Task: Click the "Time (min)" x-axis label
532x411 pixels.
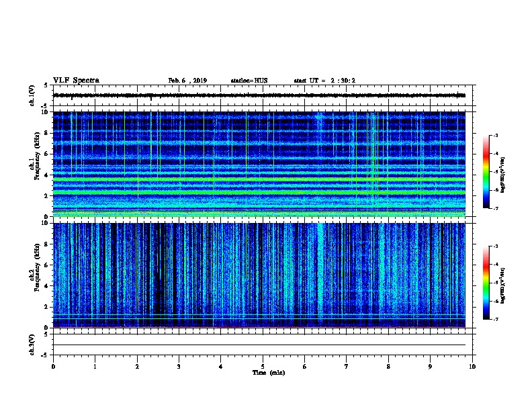Action: [269, 373]
